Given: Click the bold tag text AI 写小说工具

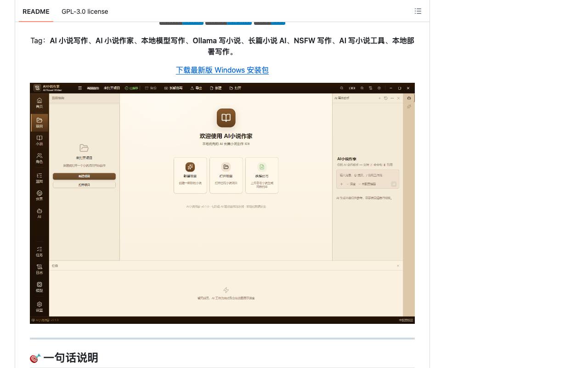Looking at the screenshot, I should [x=362, y=40].
